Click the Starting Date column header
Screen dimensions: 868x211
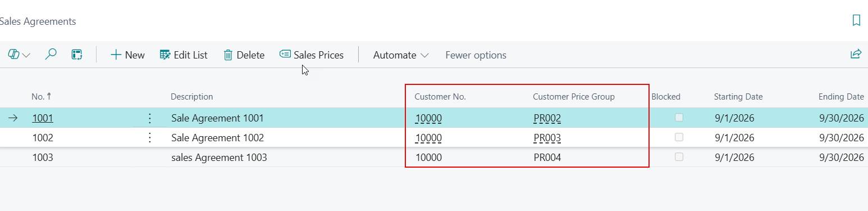pyautogui.click(x=738, y=97)
